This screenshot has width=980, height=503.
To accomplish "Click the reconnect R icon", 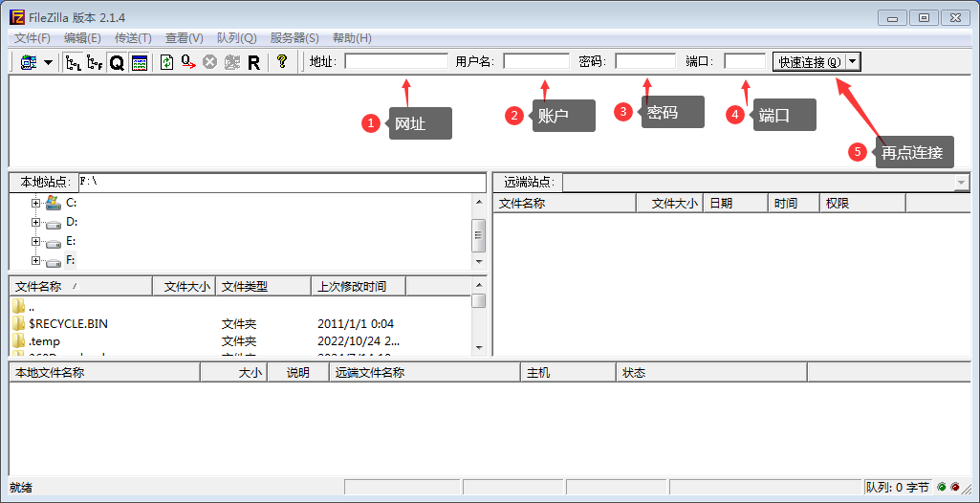I will click(253, 62).
